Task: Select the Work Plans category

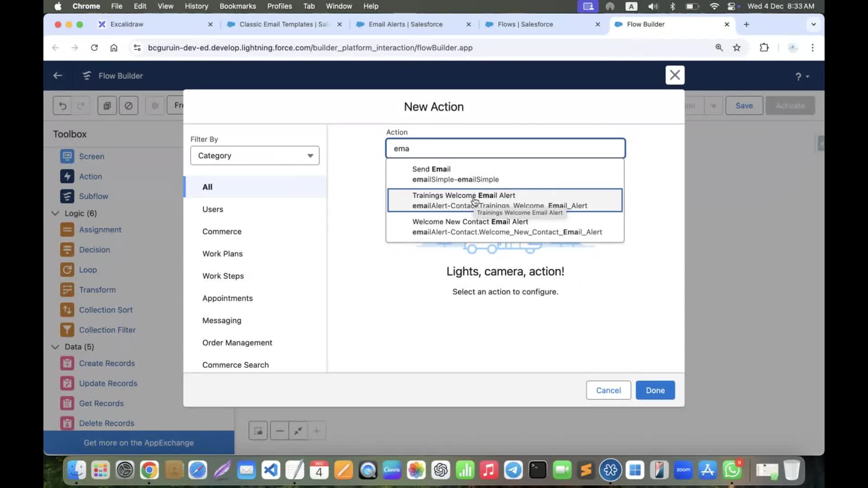Action: pyautogui.click(x=255, y=254)
